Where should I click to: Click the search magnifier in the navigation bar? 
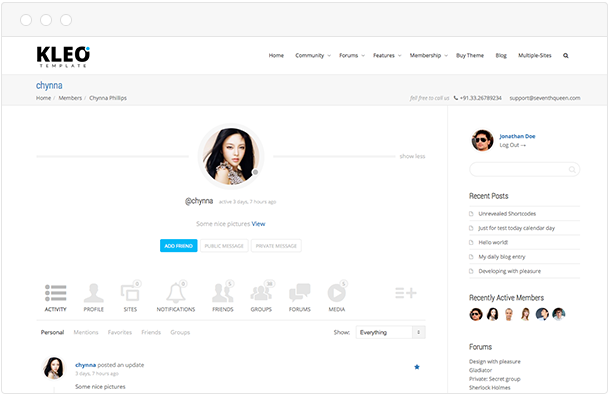click(x=566, y=56)
